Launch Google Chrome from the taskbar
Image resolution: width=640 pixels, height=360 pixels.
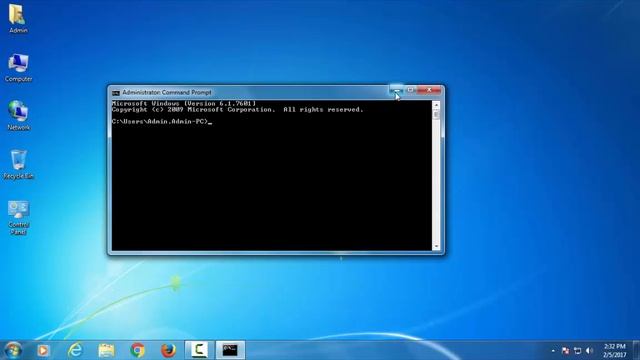point(138,350)
